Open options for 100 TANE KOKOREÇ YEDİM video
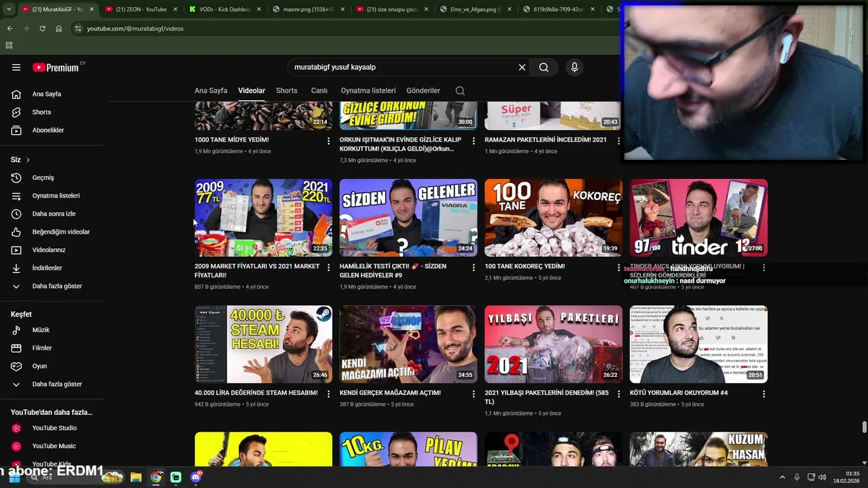Screen dimensions: 868x488 click(x=618, y=268)
